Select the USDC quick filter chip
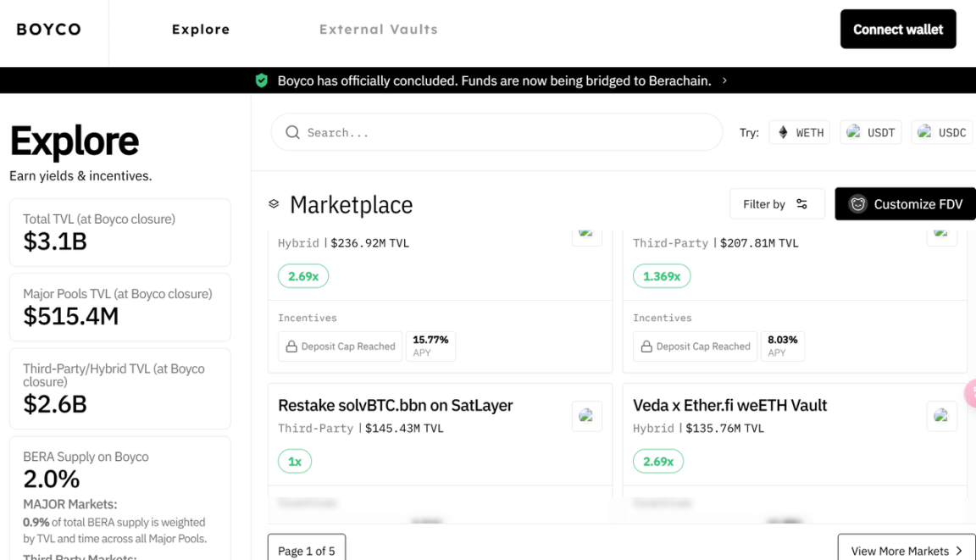Image resolution: width=976 pixels, height=560 pixels. (x=942, y=132)
